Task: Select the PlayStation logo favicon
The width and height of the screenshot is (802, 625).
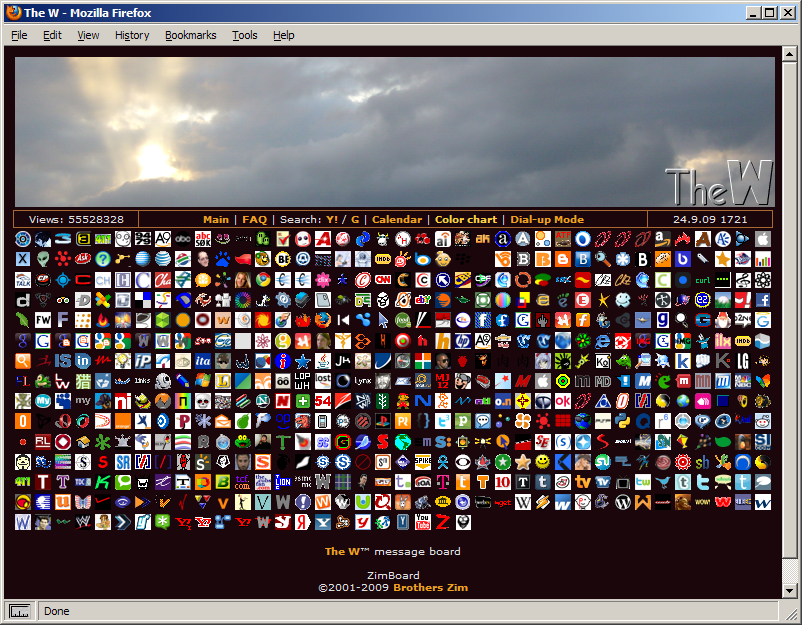Action: (383, 421)
